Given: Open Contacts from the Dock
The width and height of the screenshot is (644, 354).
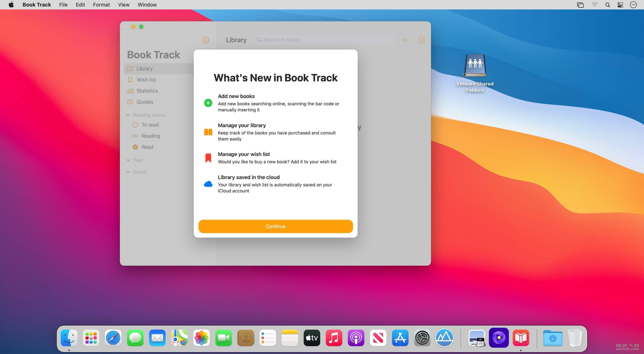Looking at the screenshot, I should point(246,338).
